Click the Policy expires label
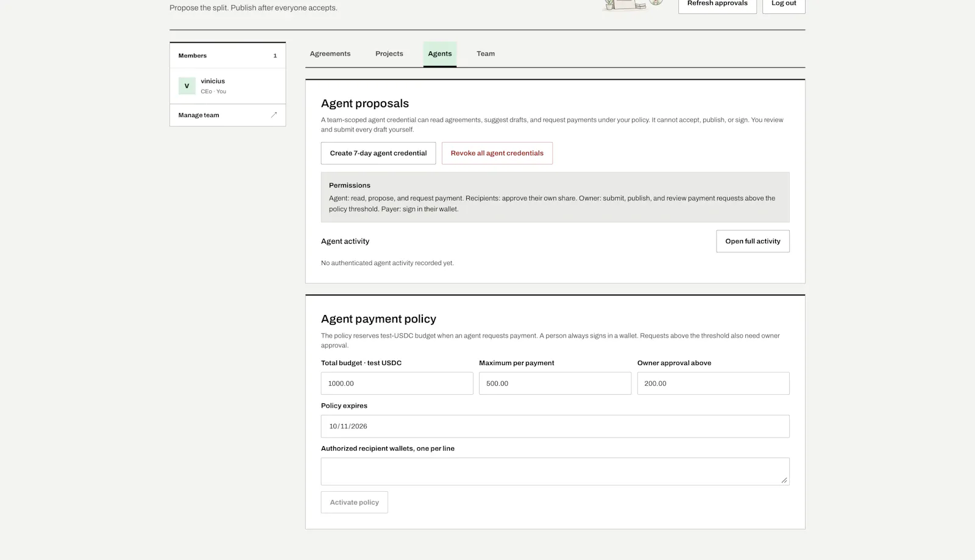 point(344,406)
